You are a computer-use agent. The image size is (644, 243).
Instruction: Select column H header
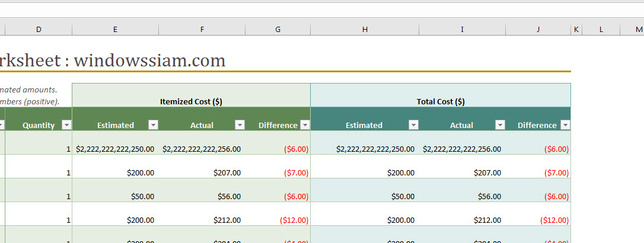pos(365,30)
